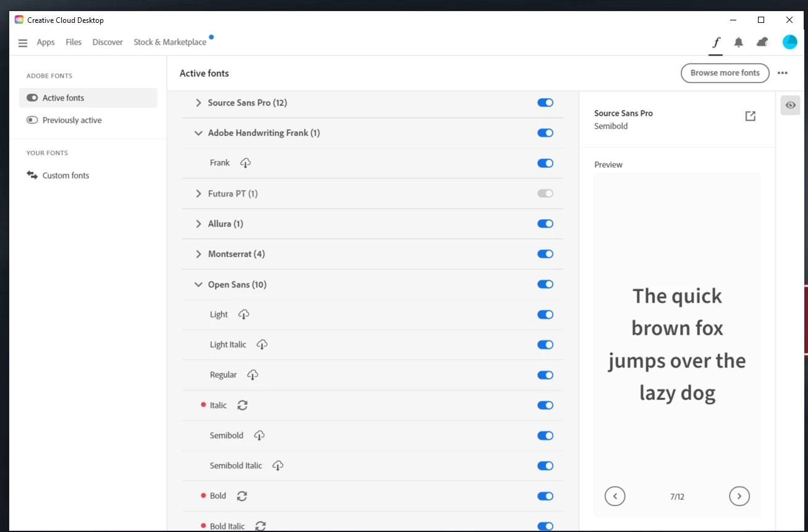Open the account profile avatar
This screenshot has width=808, height=532.
pyautogui.click(x=789, y=42)
